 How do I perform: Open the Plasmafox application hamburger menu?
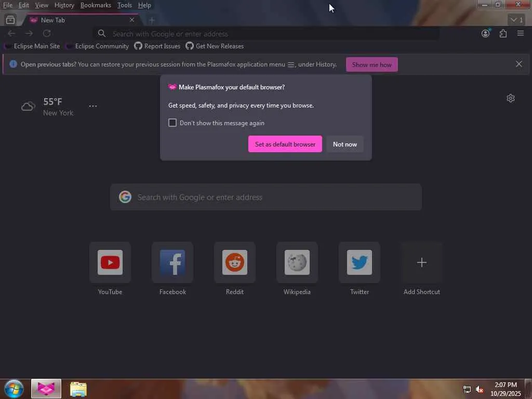coord(521,33)
